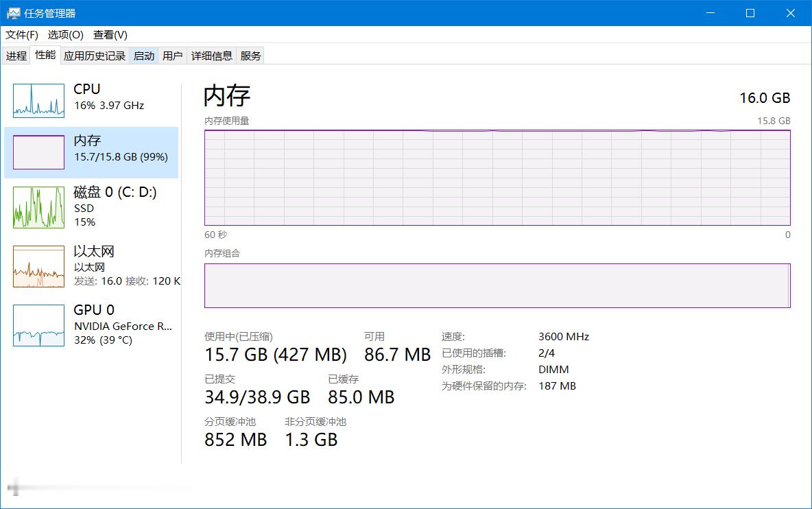Open the 详细信息 tab
Image resolution: width=812 pixels, height=509 pixels.
pos(211,56)
